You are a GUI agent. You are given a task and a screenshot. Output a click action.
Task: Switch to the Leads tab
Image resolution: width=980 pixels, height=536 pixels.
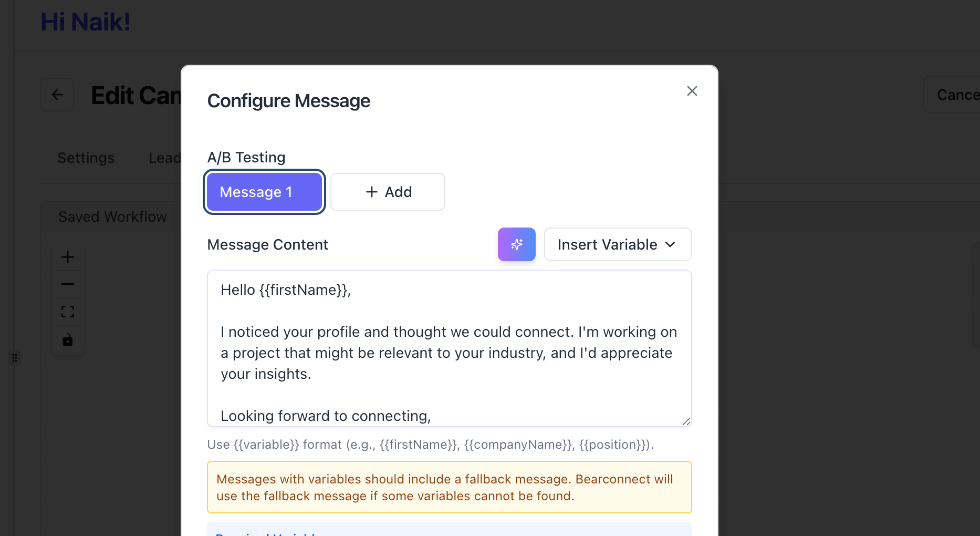point(164,158)
